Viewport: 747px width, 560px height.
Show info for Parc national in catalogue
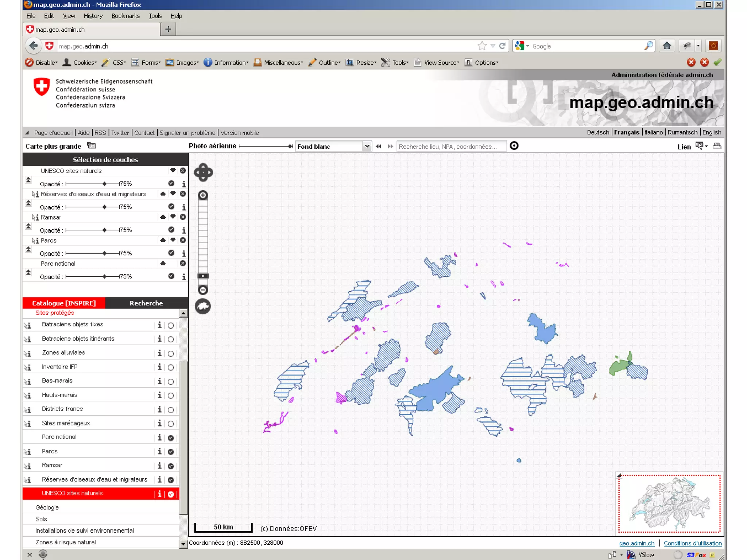click(x=159, y=437)
